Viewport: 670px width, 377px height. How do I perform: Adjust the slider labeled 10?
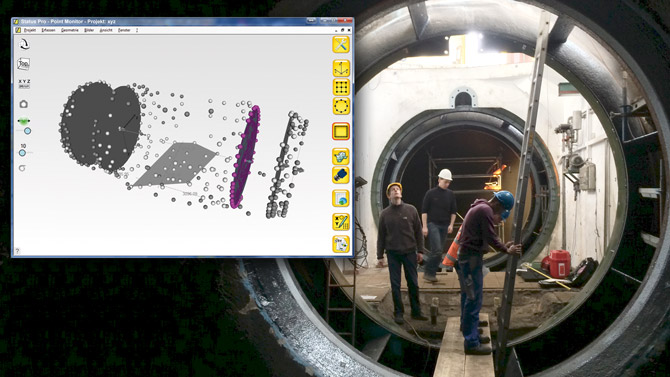[x=22, y=153]
